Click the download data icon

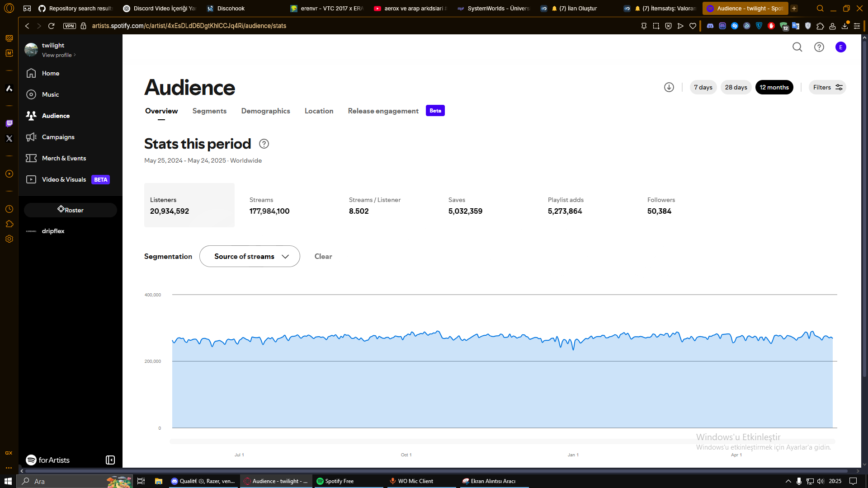[669, 87]
